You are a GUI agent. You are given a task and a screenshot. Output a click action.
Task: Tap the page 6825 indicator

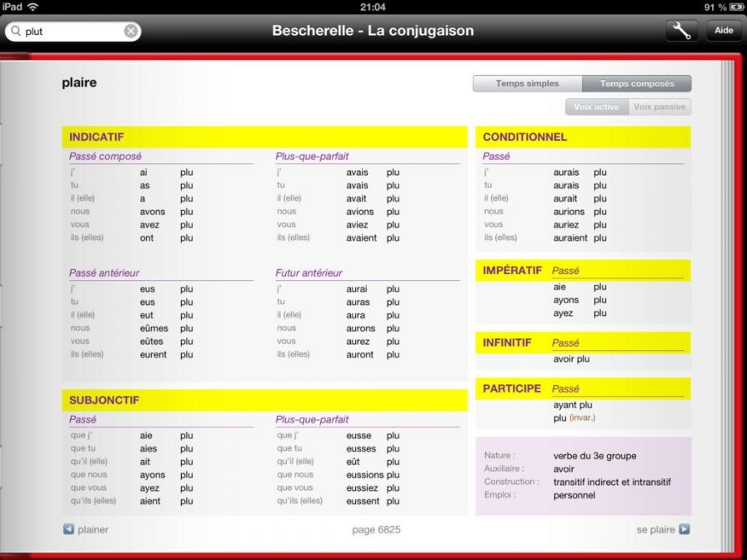[x=376, y=529]
